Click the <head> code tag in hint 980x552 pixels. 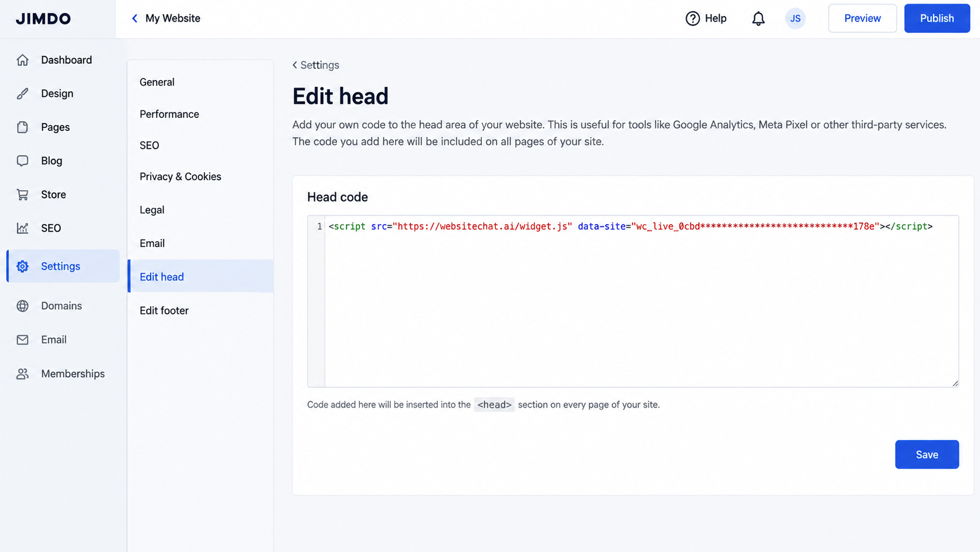coord(494,405)
